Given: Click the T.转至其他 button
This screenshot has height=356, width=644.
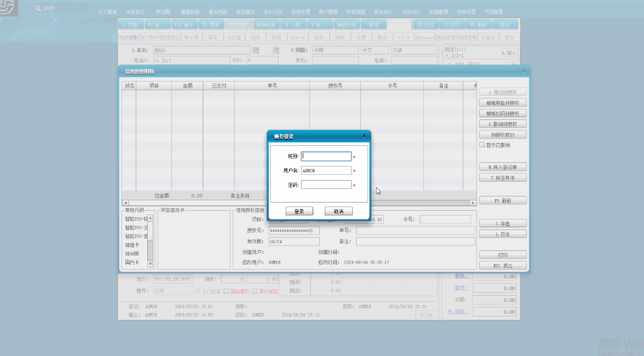Looking at the screenshot, I should [x=503, y=178].
